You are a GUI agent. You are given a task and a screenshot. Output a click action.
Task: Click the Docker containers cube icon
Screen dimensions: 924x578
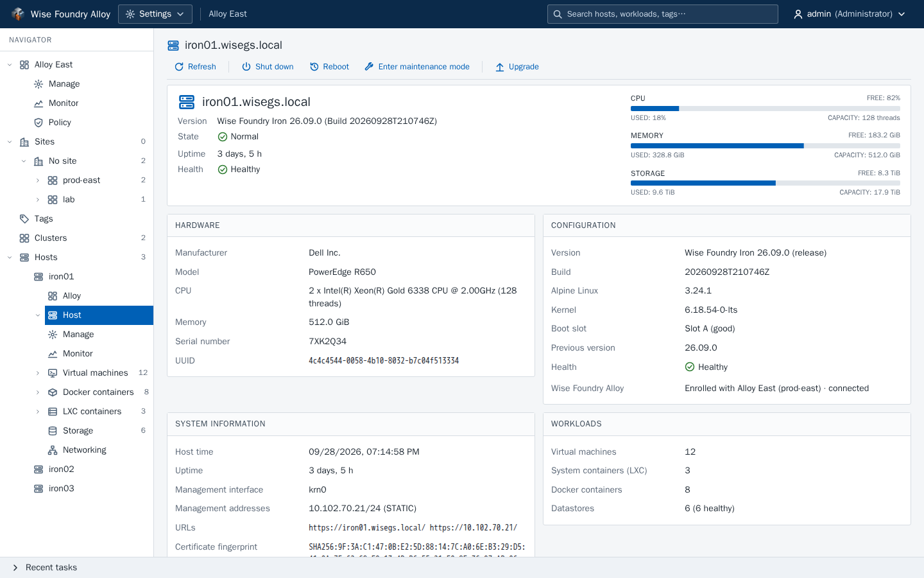53,392
